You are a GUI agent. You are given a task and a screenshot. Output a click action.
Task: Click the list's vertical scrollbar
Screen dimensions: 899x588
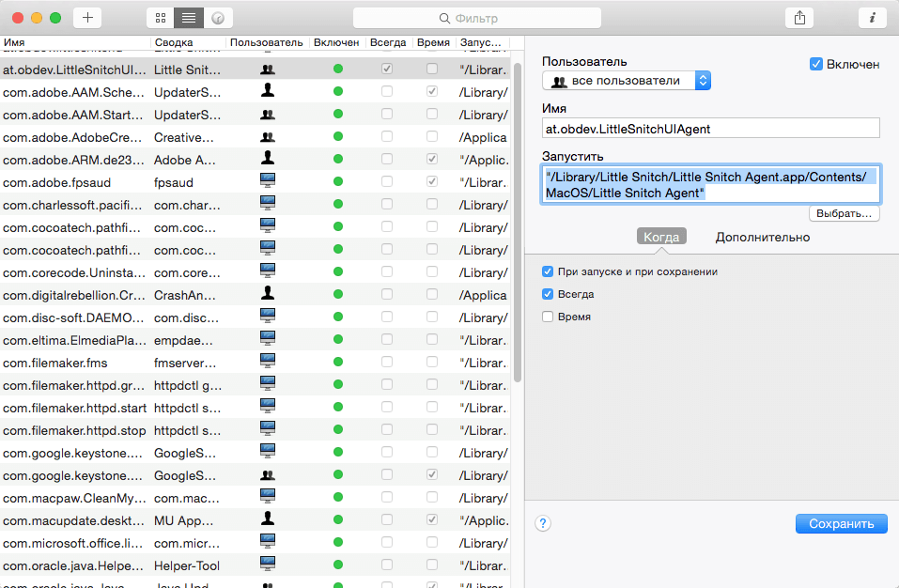pyautogui.click(x=518, y=223)
